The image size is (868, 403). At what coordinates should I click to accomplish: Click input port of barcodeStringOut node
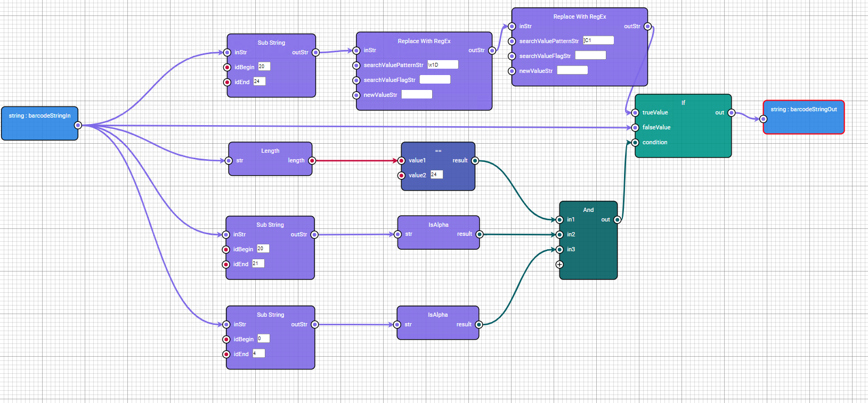763,119
